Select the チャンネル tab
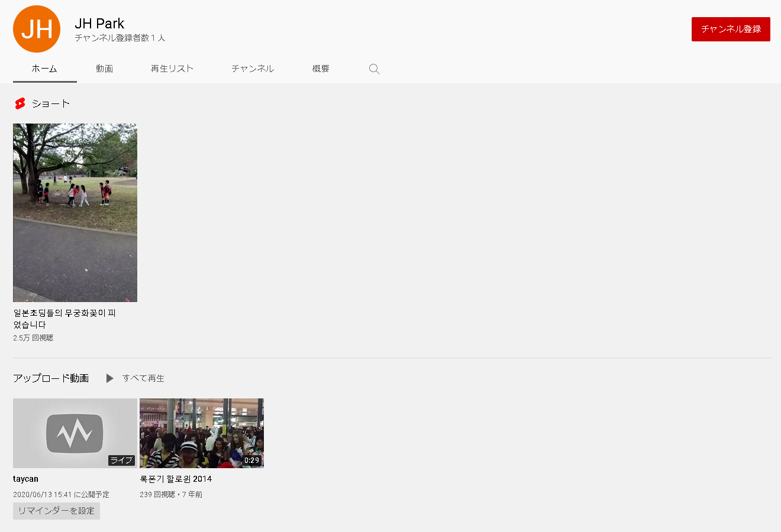The image size is (781, 532). (253, 69)
